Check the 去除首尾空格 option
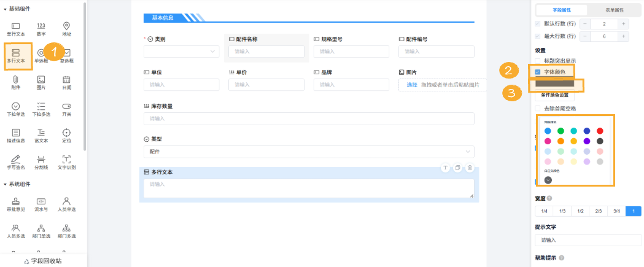The width and height of the screenshot is (644, 267). pyautogui.click(x=538, y=108)
